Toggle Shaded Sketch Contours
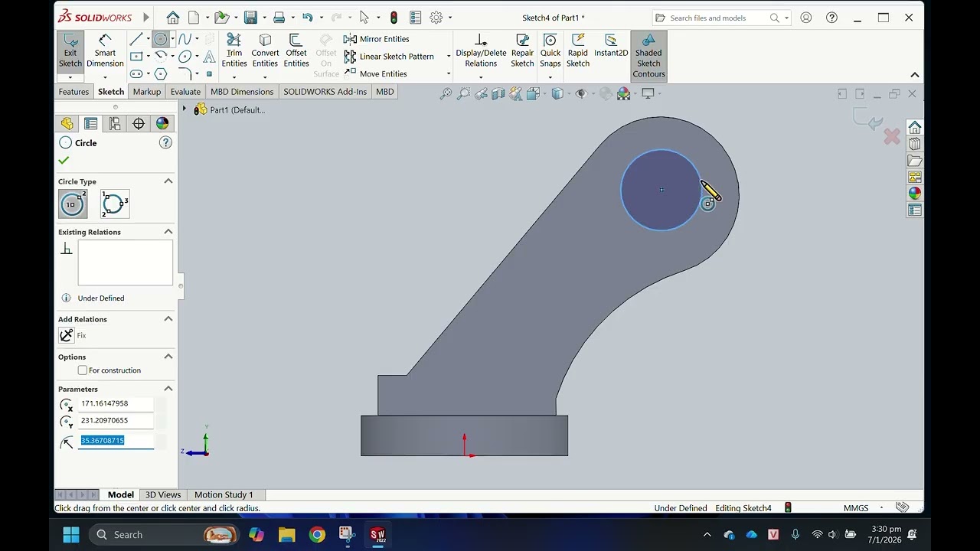980x551 pixels. click(x=648, y=55)
